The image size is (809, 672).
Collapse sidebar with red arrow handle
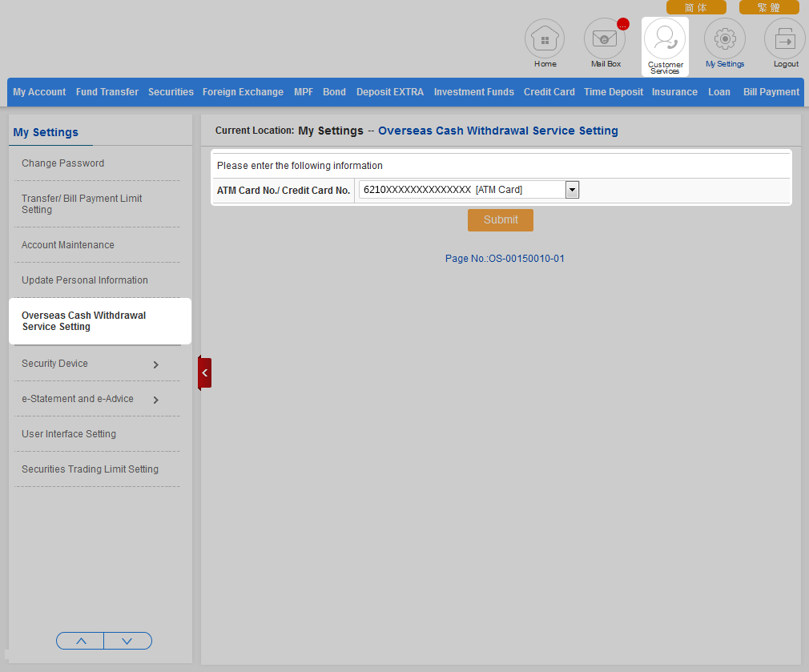[x=204, y=373]
